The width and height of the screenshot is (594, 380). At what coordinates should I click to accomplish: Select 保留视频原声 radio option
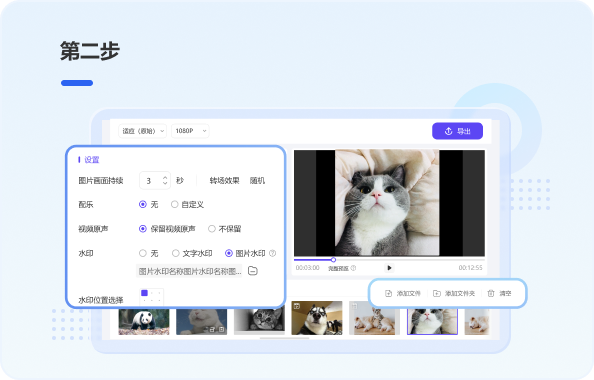143,229
